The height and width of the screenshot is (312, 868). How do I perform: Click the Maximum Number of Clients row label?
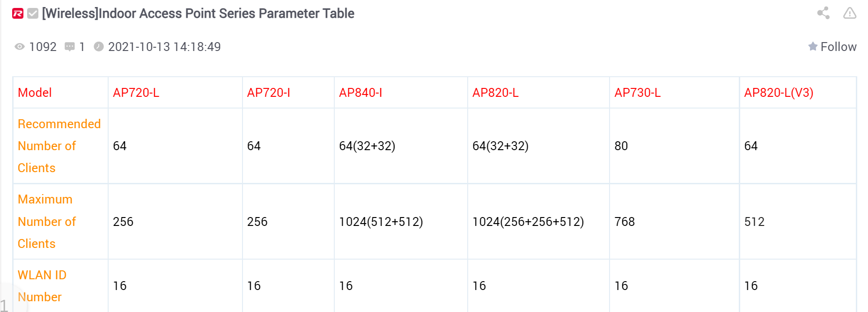coord(47,222)
